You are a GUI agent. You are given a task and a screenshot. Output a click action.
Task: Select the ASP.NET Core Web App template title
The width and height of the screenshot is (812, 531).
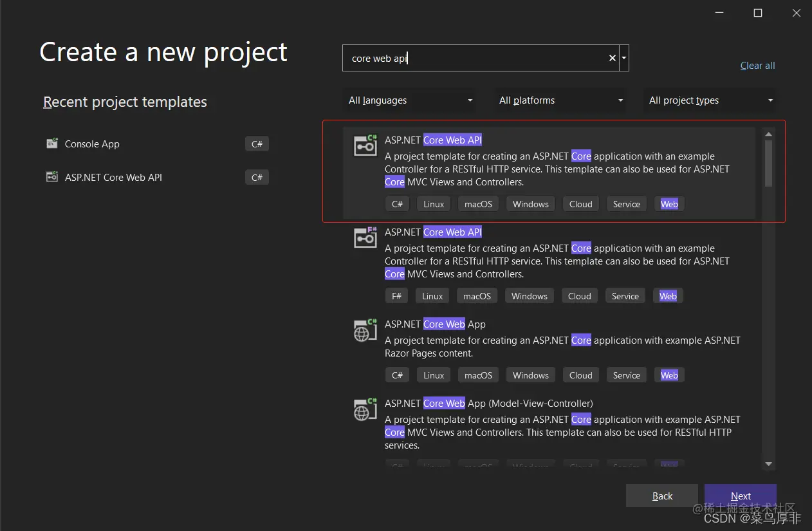(x=435, y=324)
